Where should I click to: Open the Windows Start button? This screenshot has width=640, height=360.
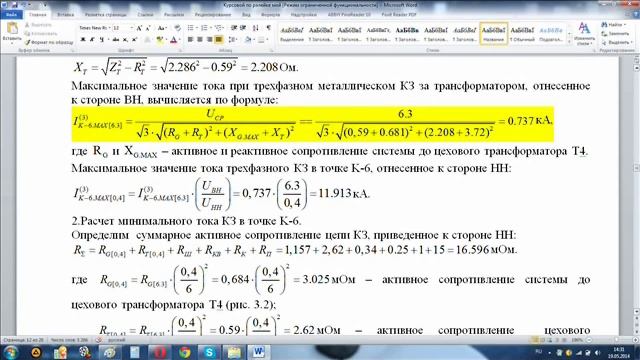pos(11,352)
